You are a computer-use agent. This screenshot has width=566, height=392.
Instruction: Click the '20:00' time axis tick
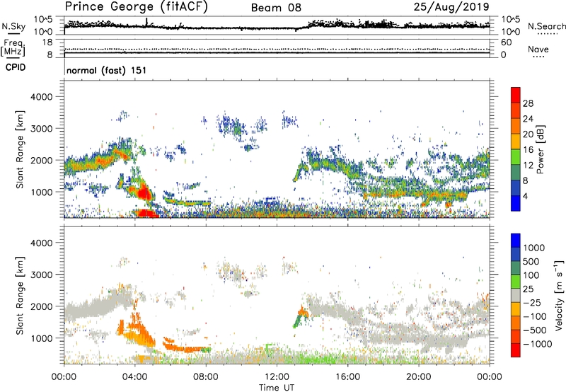pos(419,377)
